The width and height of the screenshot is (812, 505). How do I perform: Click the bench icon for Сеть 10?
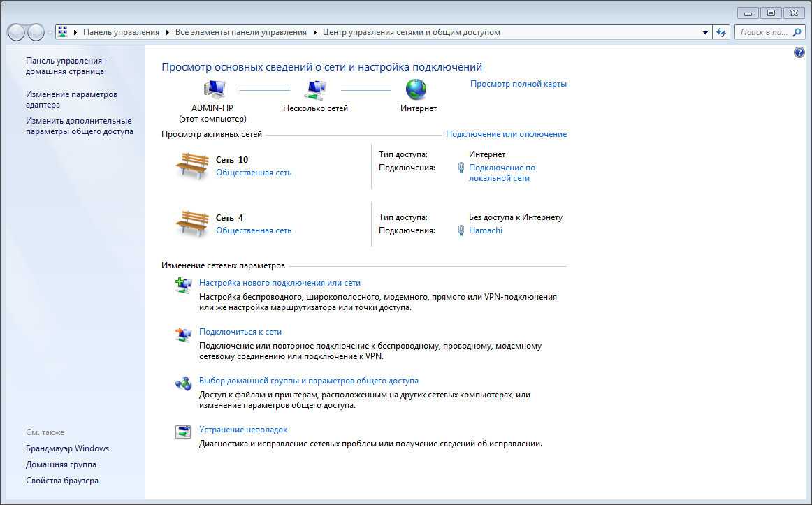[x=192, y=166]
